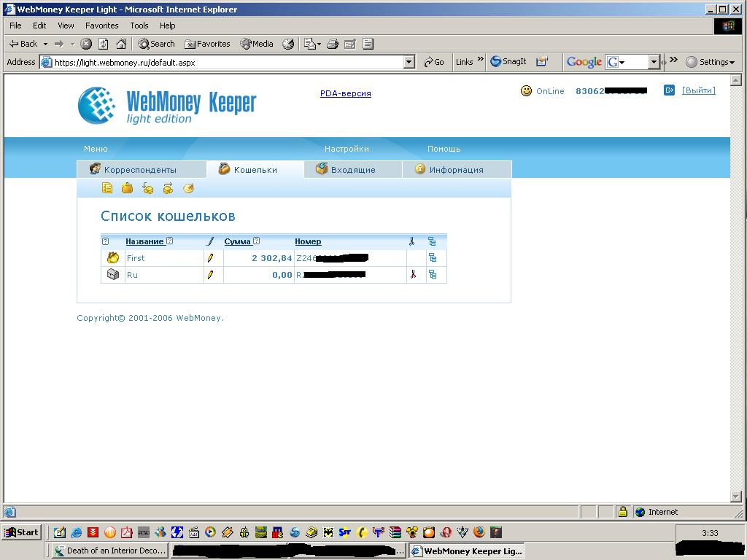
Task: Open the Меню navigation item
Action: pos(96,149)
